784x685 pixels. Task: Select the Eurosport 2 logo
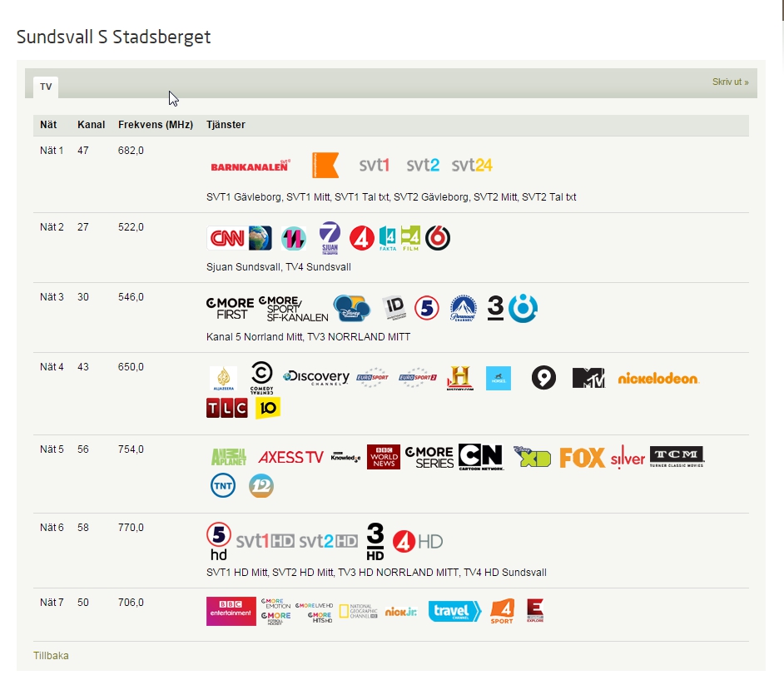(x=418, y=378)
